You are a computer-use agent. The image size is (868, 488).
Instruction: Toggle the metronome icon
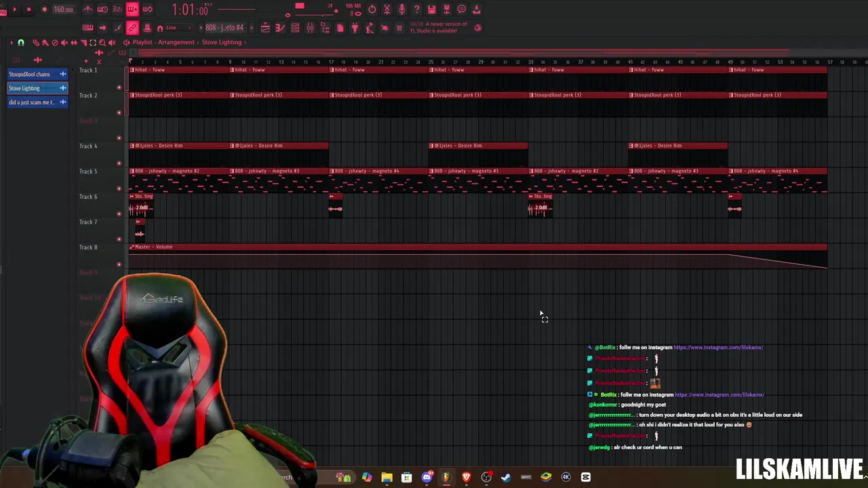[x=88, y=9]
